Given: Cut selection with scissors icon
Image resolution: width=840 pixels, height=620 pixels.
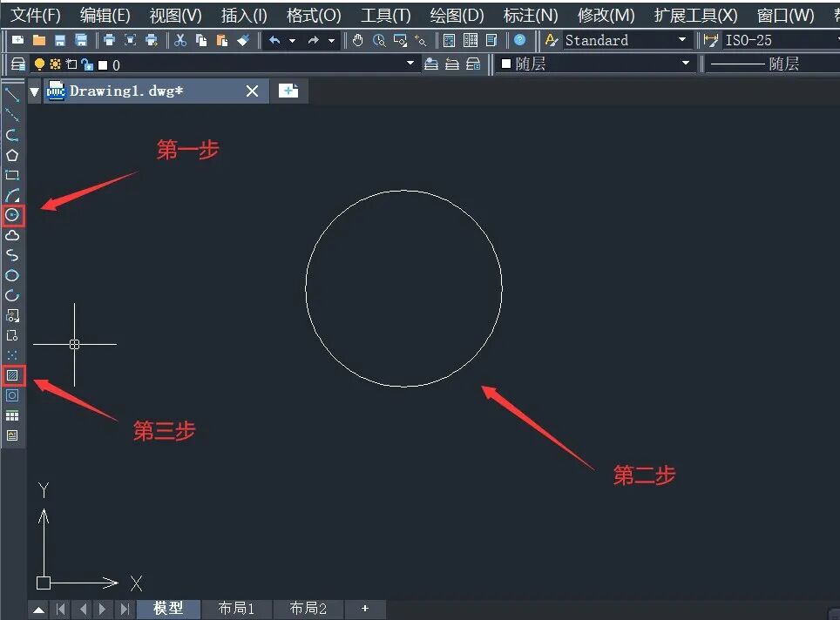Looking at the screenshot, I should click(x=180, y=40).
